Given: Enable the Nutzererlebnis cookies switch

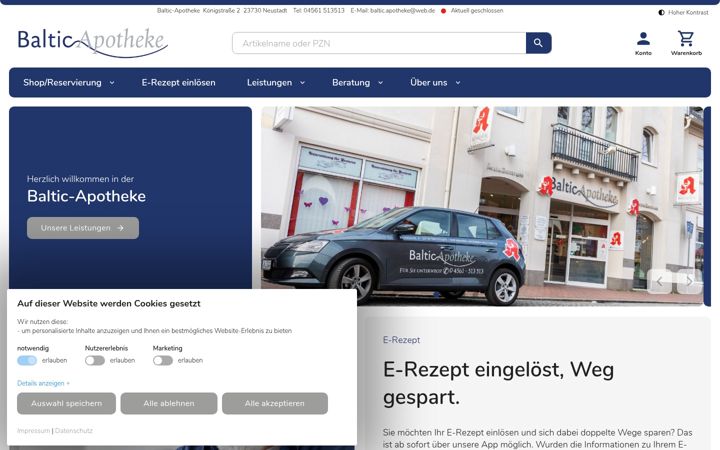Looking at the screenshot, I should click(95, 360).
